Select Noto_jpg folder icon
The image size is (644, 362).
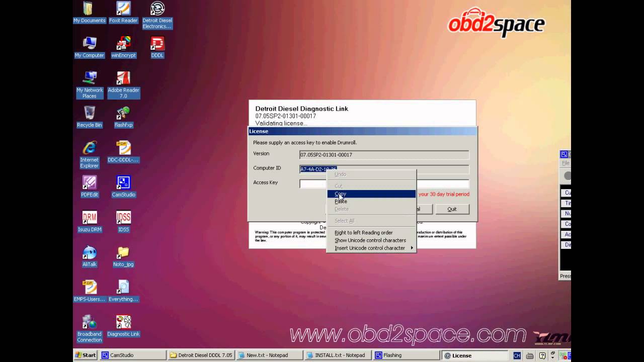pos(123,256)
